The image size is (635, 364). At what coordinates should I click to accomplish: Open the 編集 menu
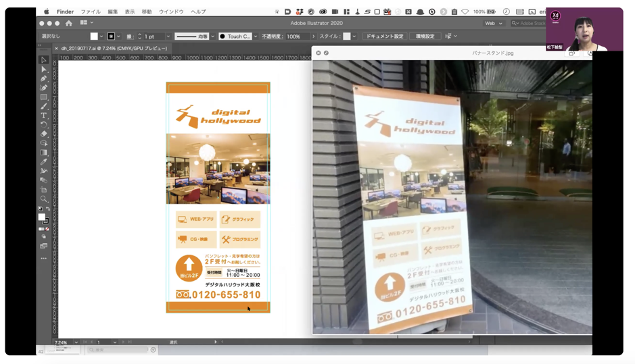(112, 11)
